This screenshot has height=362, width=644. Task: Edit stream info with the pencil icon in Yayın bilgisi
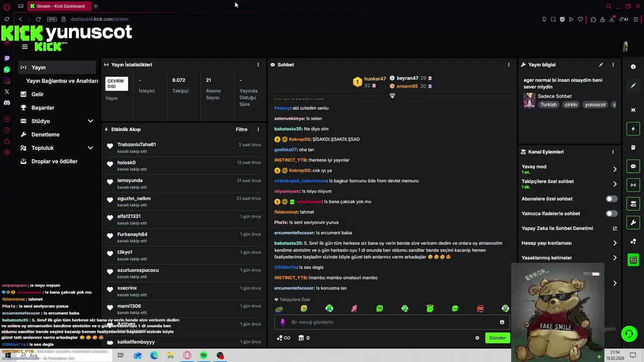point(601,65)
